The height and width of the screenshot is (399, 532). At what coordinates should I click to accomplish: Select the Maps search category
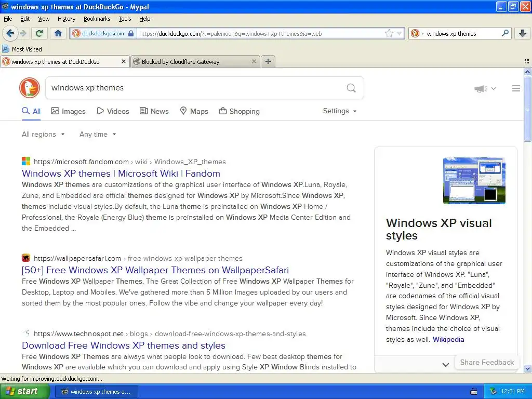coord(194,111)
